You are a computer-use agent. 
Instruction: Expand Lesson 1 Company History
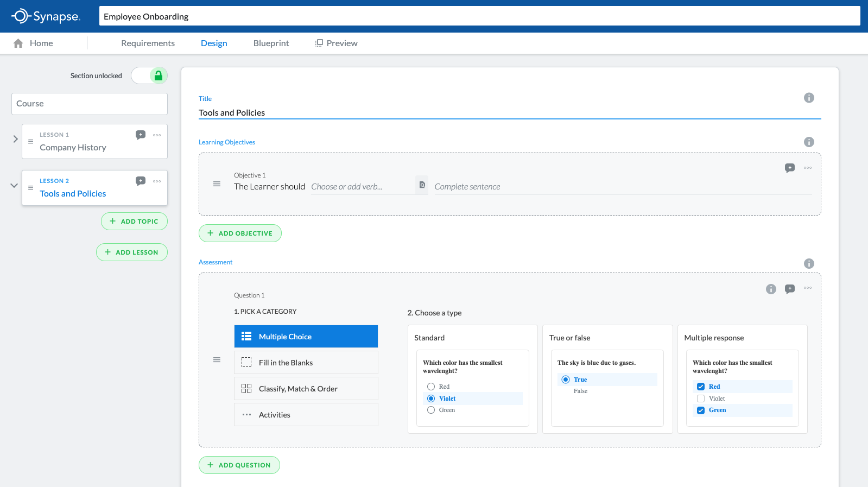coord(15,139)
